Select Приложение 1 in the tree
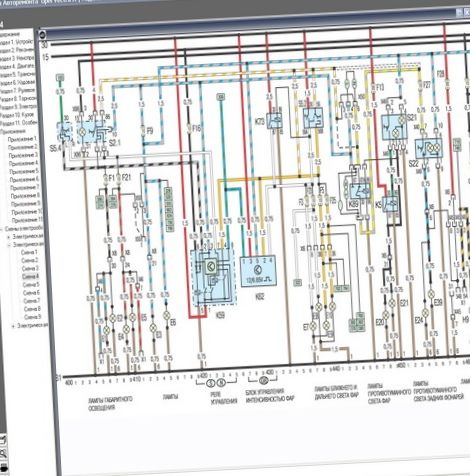 [23, 139]
